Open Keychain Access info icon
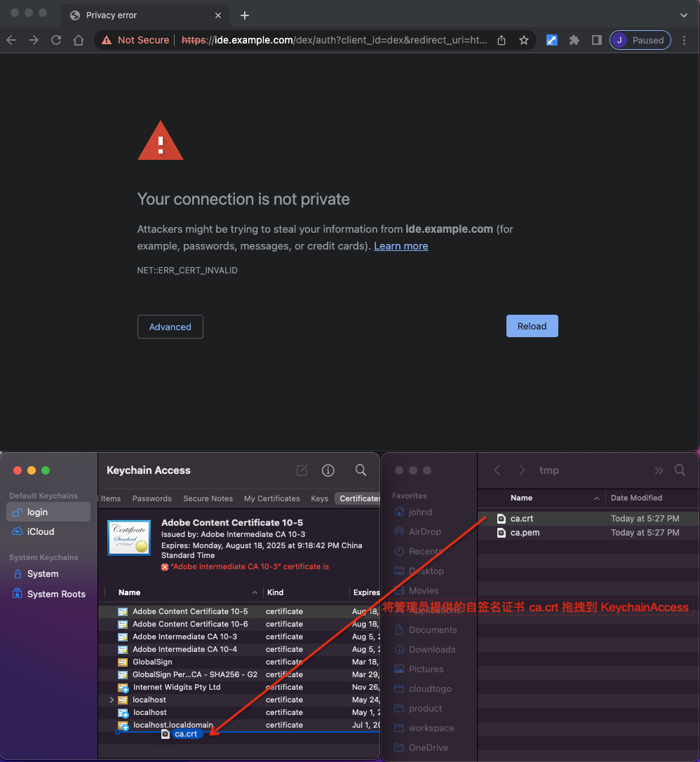Screen dimensions: 700x762 tap(328, 470)
